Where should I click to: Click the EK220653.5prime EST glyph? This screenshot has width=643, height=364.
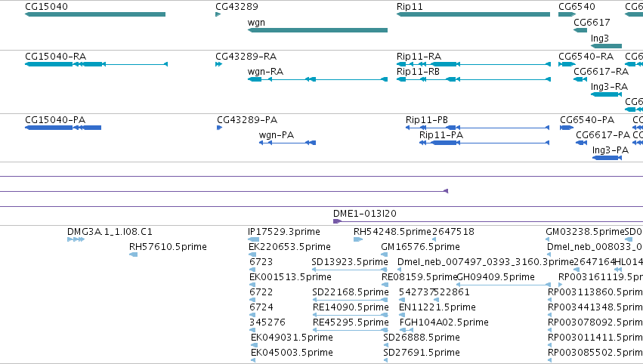[252, 254]
